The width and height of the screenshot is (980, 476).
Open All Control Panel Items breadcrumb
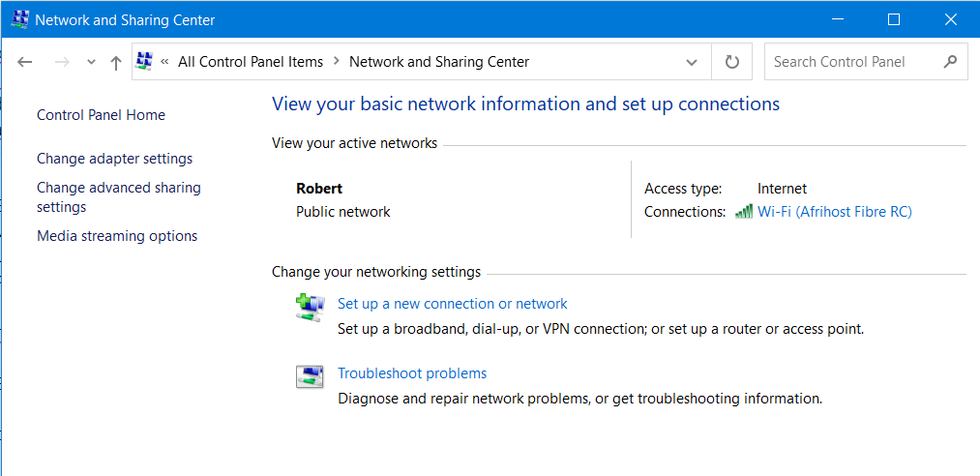pyautogui.click(x=251, y=62)
